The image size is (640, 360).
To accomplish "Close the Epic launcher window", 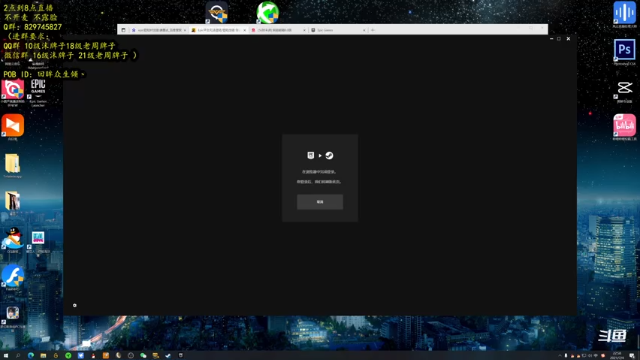I will click(568, 39).
